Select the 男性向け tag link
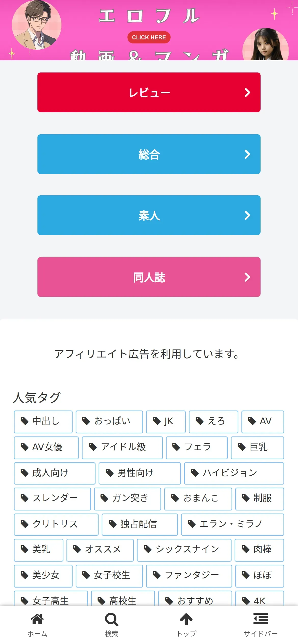 140,473
